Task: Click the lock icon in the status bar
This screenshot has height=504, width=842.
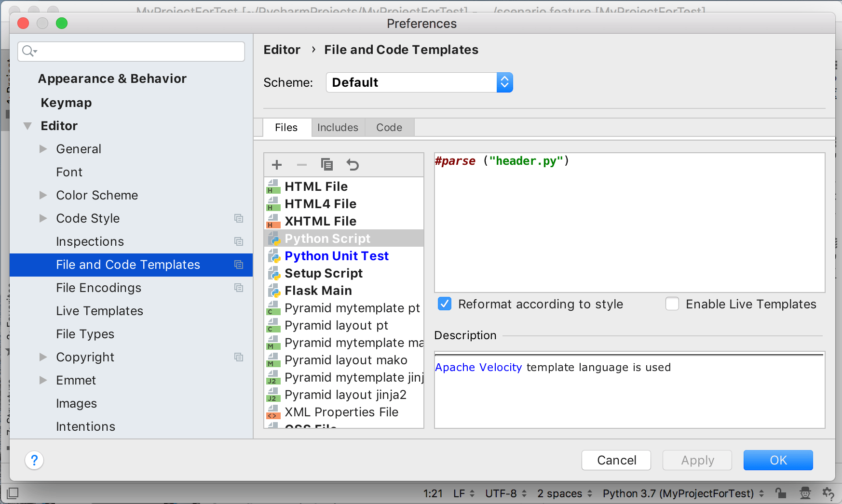Action: point(781,493)
